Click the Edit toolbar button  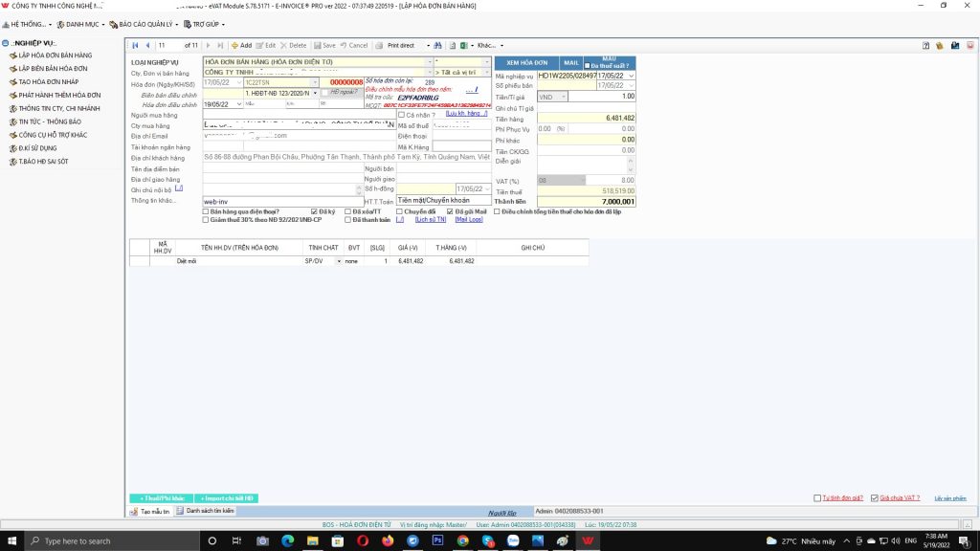(266, 46)
